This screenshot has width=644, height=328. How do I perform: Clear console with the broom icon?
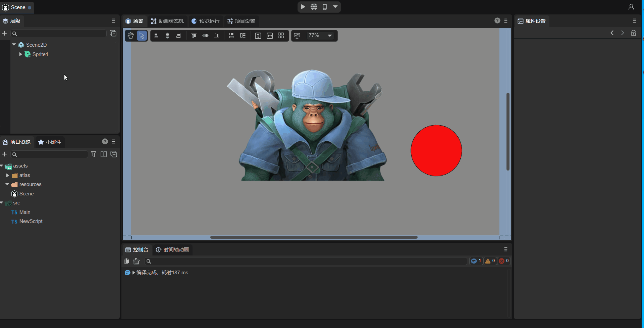pos(136,261)
